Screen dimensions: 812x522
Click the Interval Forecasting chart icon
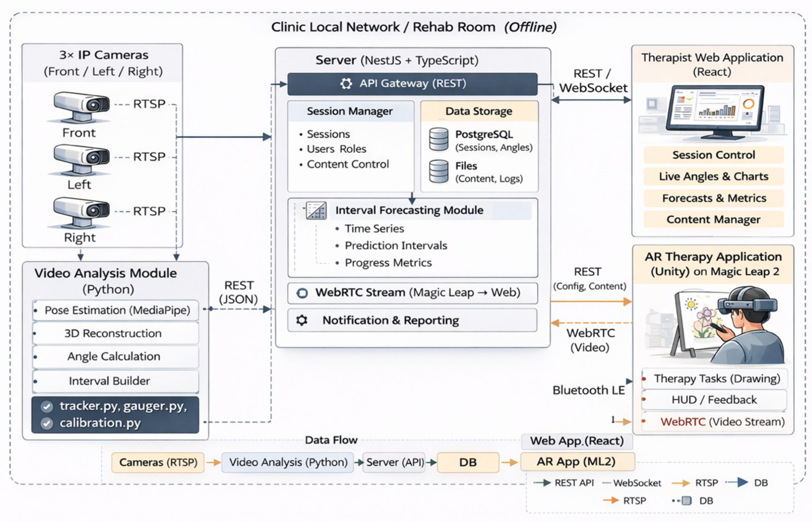pos(316,210)
